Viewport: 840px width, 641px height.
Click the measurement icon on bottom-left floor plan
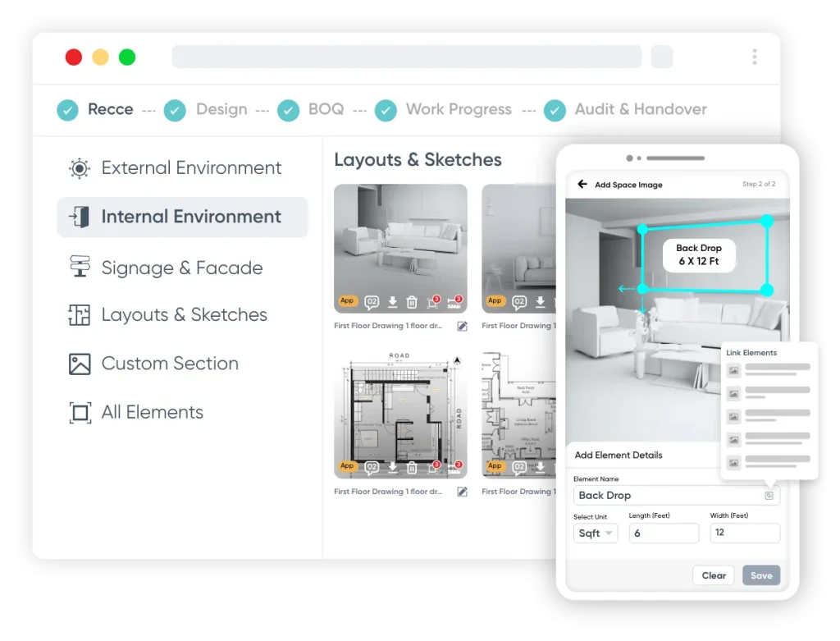[454, 468]
